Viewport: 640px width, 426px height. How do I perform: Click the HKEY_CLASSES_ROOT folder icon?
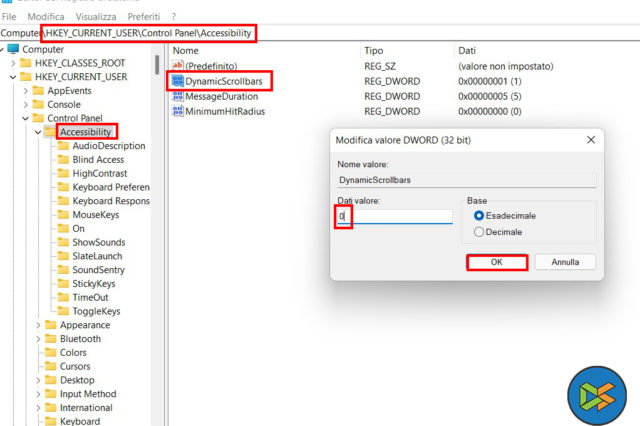26,63
